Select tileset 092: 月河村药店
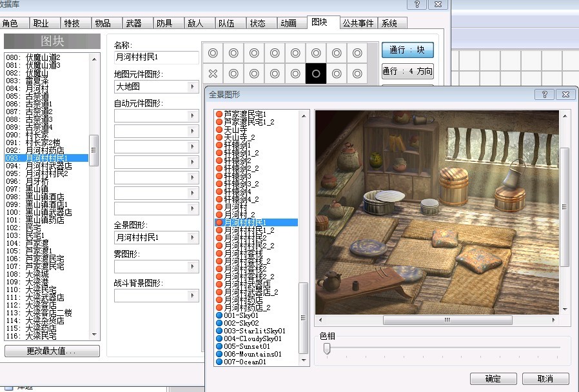The image size is (579, 392). coord(47,150)
